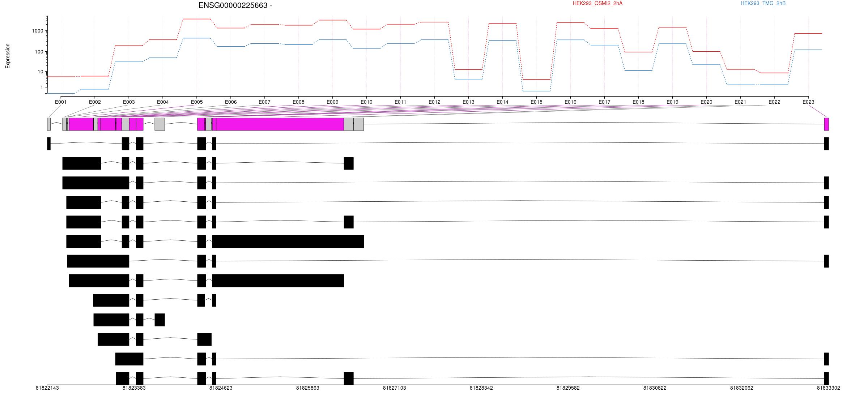The width and height of the screenshot is (868, 394).
Task: Select the large magenta exon in gene model
Action: pos(280,124)
